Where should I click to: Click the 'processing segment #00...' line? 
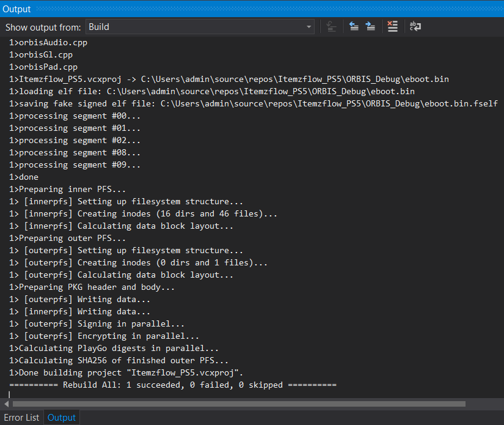tap(75, 116)
